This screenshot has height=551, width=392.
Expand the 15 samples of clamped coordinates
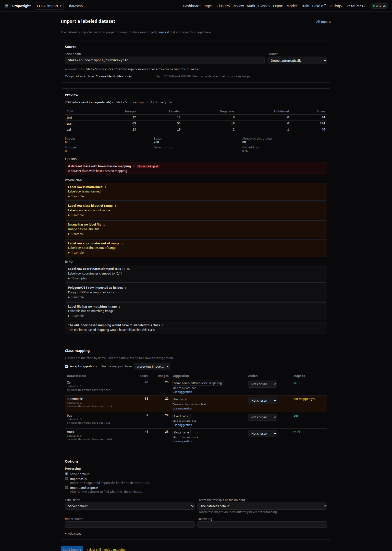point(77,278)
